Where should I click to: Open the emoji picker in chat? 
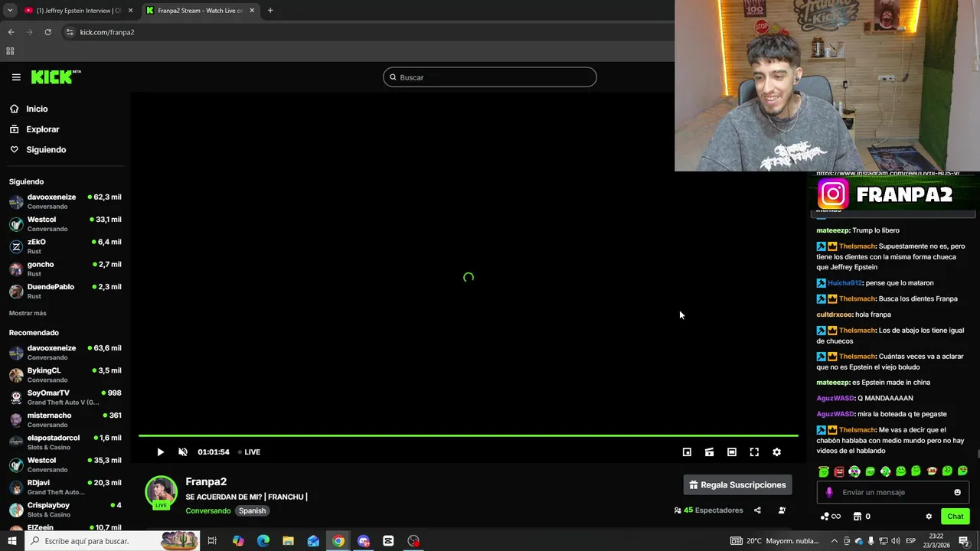957,492
